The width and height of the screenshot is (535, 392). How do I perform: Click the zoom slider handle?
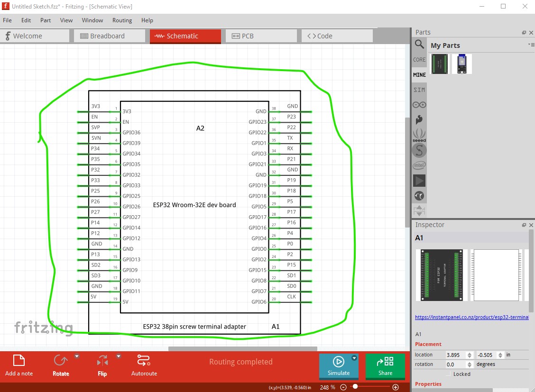pos(355,386)
